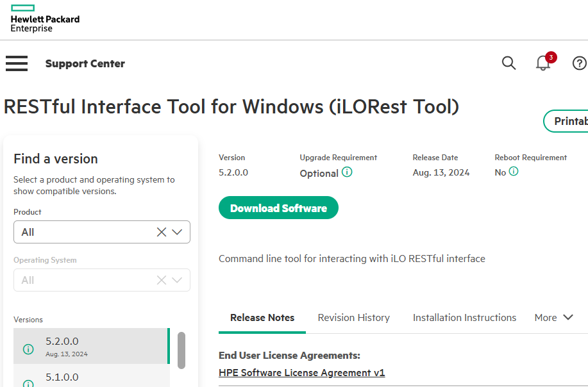Viewport: 588px width, 387px height.
Task: Click the Download Software button
Action: point(279,208)
